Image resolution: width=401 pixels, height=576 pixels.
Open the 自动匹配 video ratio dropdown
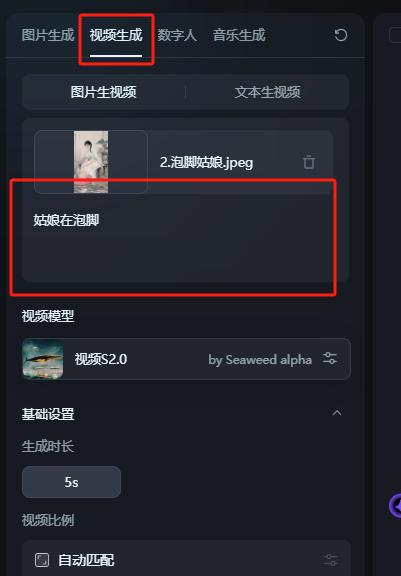[x=186, y=560]
